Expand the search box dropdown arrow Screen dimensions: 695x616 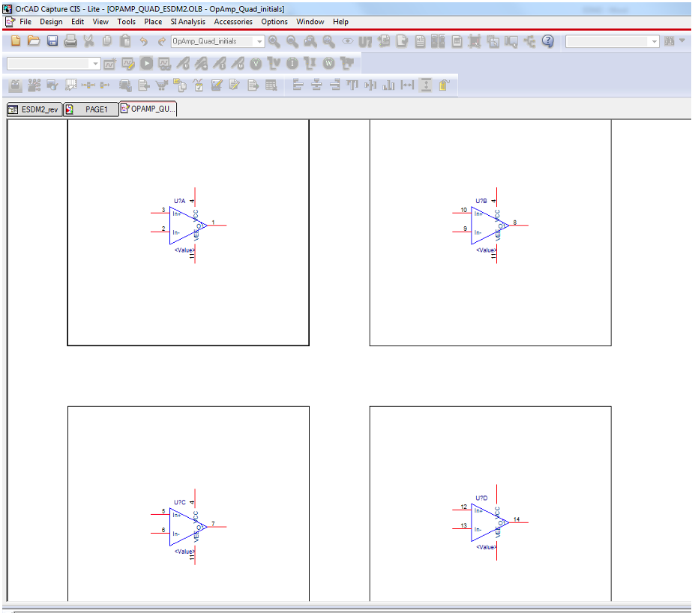click(655, 42)
